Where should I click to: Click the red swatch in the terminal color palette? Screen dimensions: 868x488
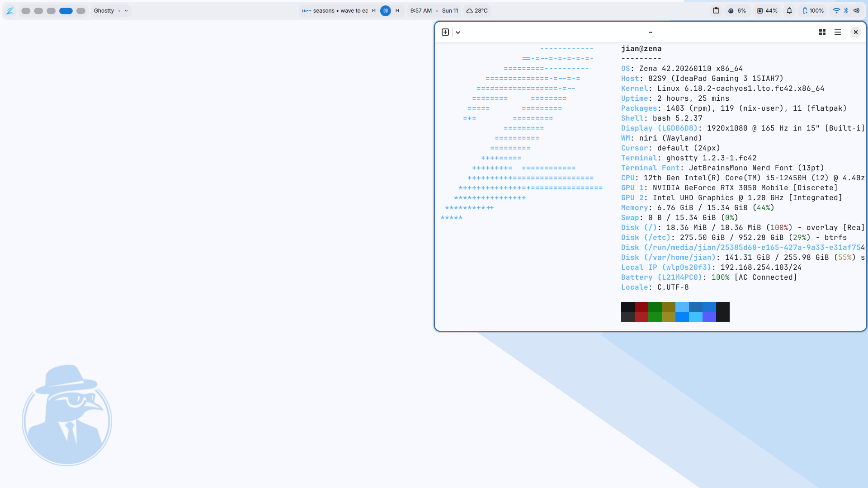pos(642,312)
